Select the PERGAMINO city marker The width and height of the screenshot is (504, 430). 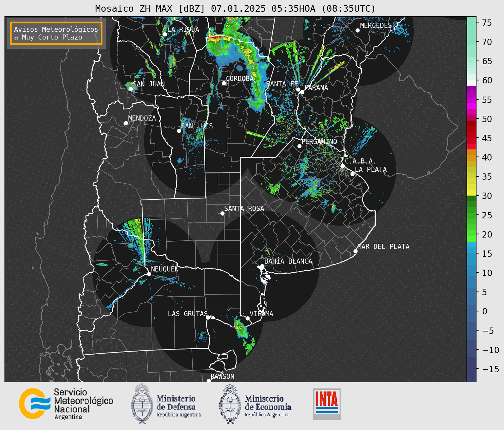click(x=299, y=146)
